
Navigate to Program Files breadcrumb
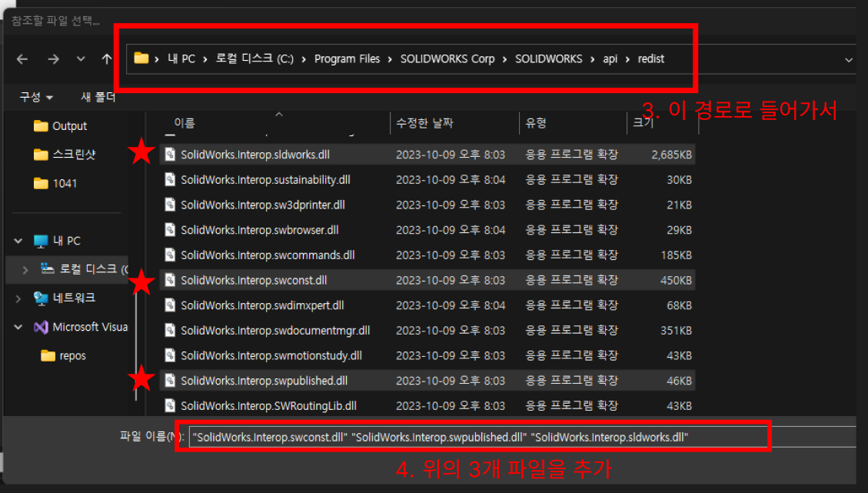(x=347, y=58)
